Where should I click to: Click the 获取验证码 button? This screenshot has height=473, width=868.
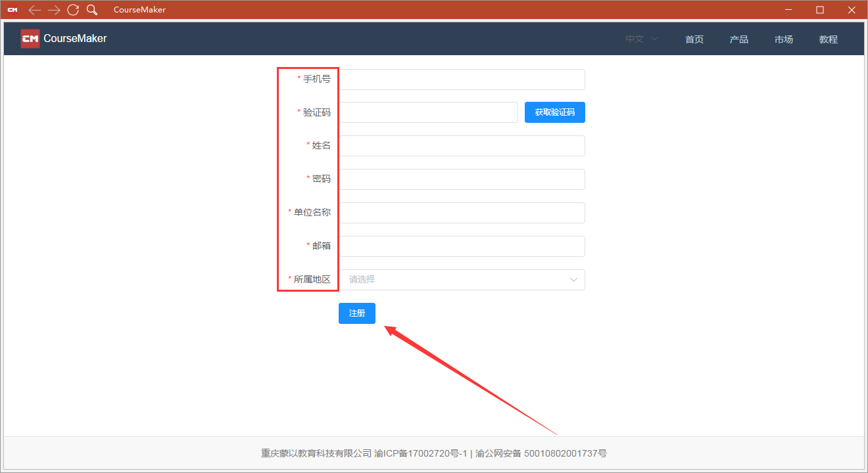(554, 112)
